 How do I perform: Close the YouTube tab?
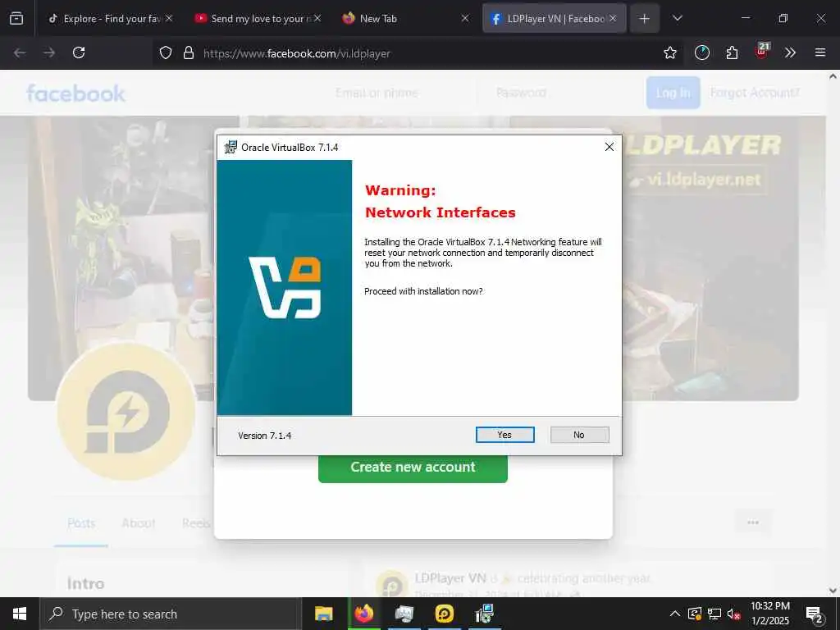[317, 18]
